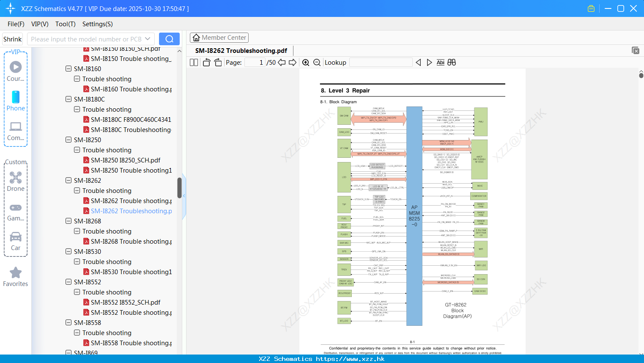Open Favorites star icon
Screen dimensions: 644x363
click(16, 272)
